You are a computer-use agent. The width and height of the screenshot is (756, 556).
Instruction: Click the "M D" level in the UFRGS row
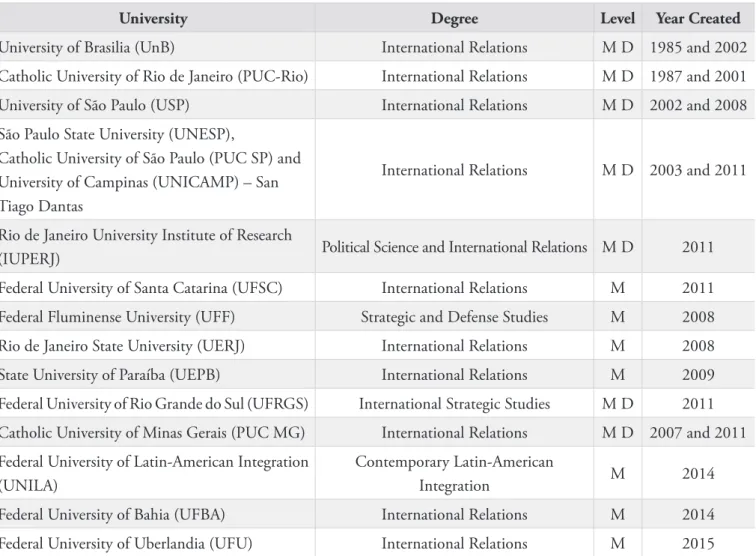click(x=618, y=404)
